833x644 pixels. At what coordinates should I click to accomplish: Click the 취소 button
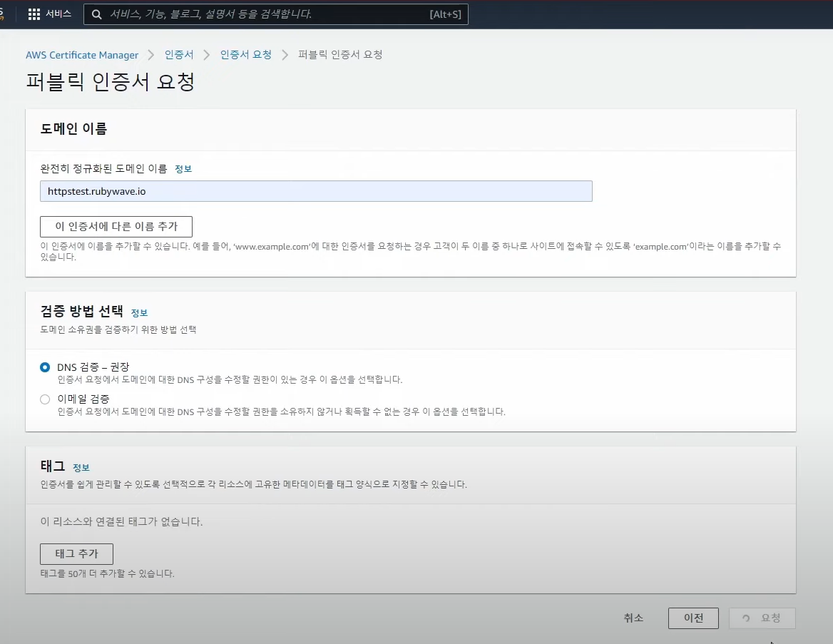tap(633, 618)
